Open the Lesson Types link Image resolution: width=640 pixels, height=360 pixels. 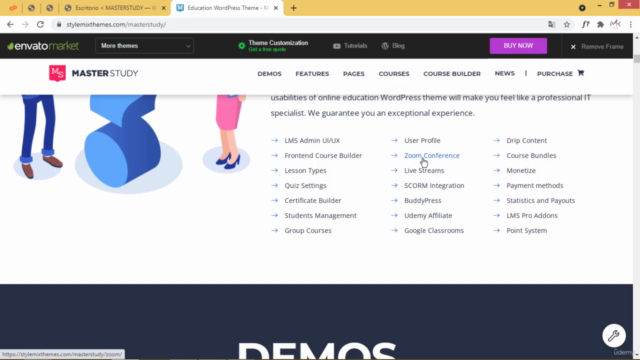coord(305,171)
